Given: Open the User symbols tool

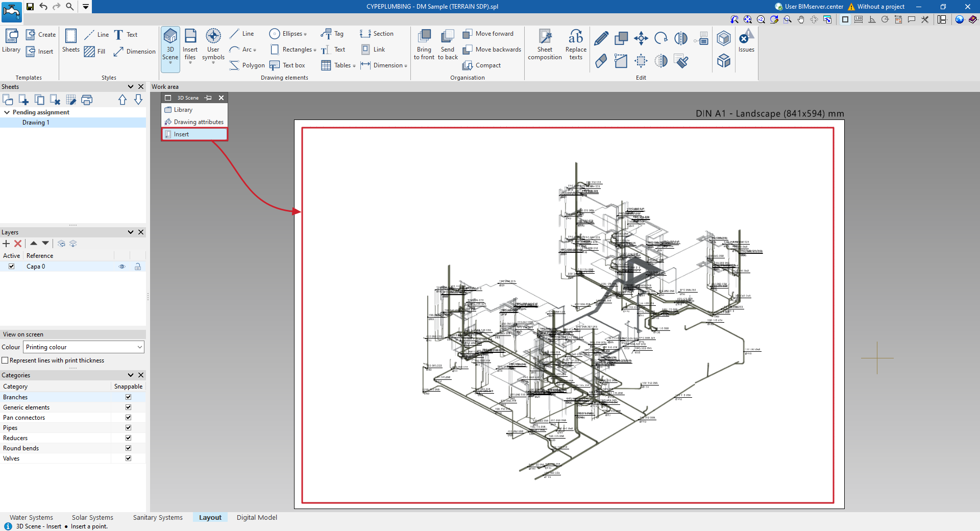Looking at the screenshot, I should click(x=213, y=44).
